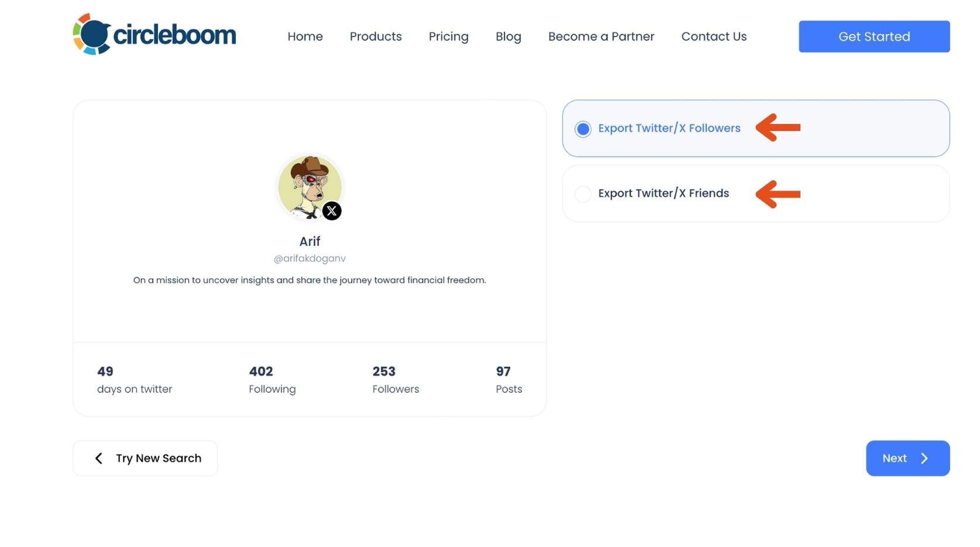Click the @arifakdoganv username handle

click(310, 258)
